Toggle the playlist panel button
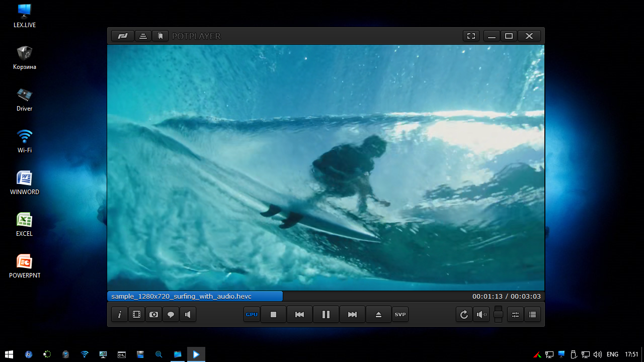The image size is (644, 362). [x=532, y=315]
